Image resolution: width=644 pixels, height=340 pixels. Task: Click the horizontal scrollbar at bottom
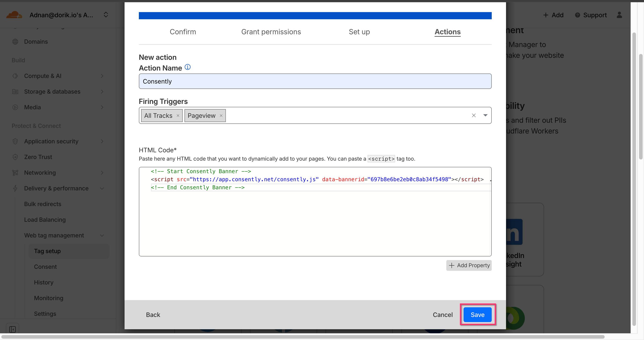click(303, 337)
